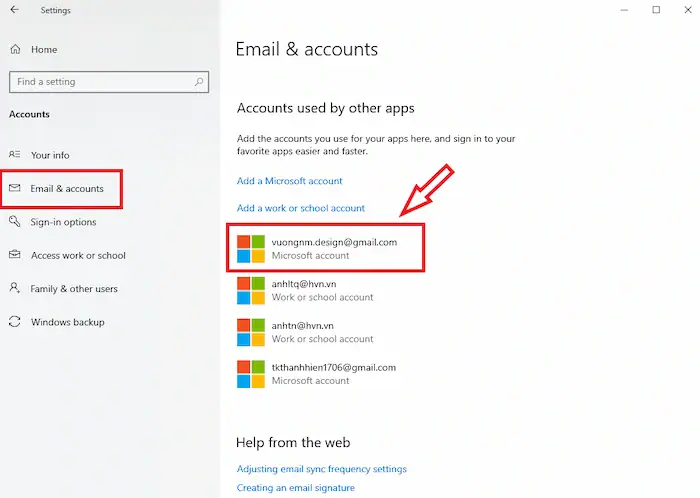Open the Home settings page
The image size is (700, 498).
pos(44,50)
